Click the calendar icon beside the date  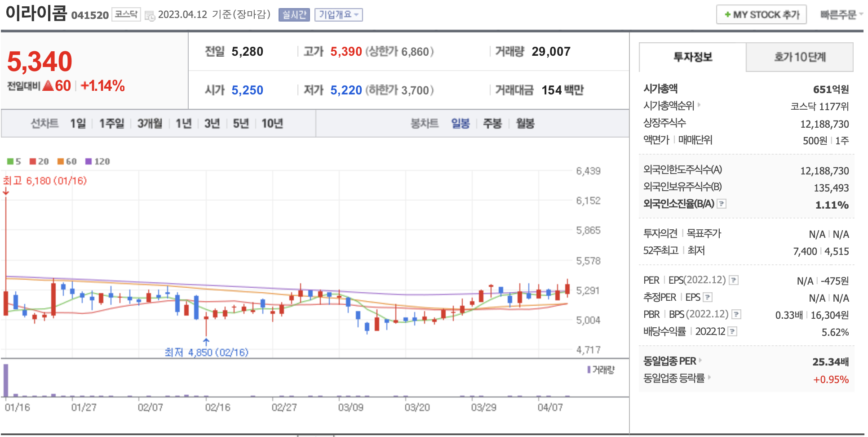(150, 16)
